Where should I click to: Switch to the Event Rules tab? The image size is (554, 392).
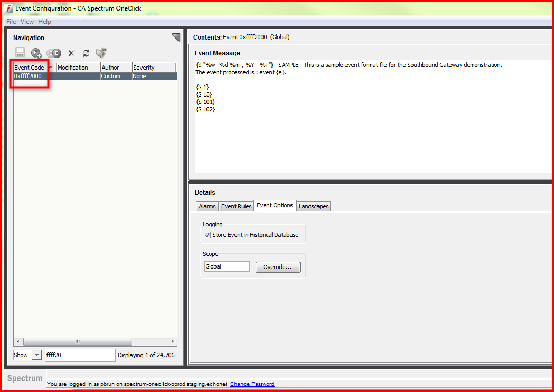coord(237,206)
